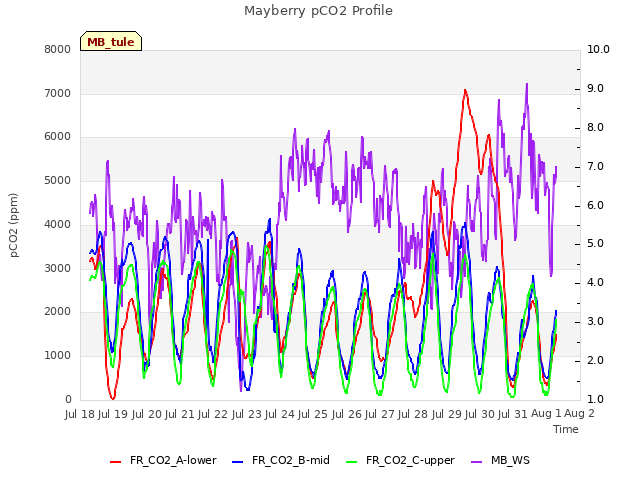Click the Jul 19 date label
The width and height of the screenshot is (640, 480).
[x=113, y=414]
